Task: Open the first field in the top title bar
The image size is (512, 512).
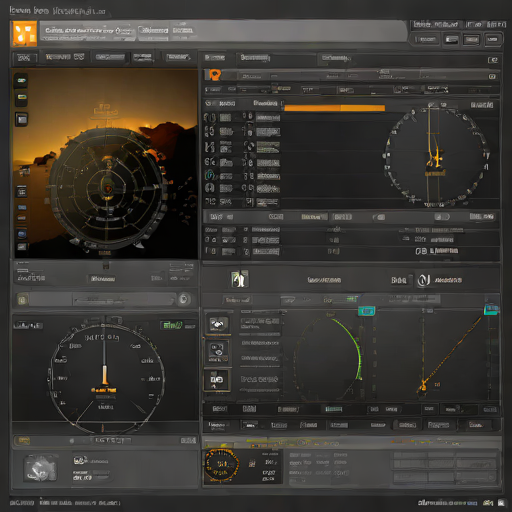Action: click(88, 31)
